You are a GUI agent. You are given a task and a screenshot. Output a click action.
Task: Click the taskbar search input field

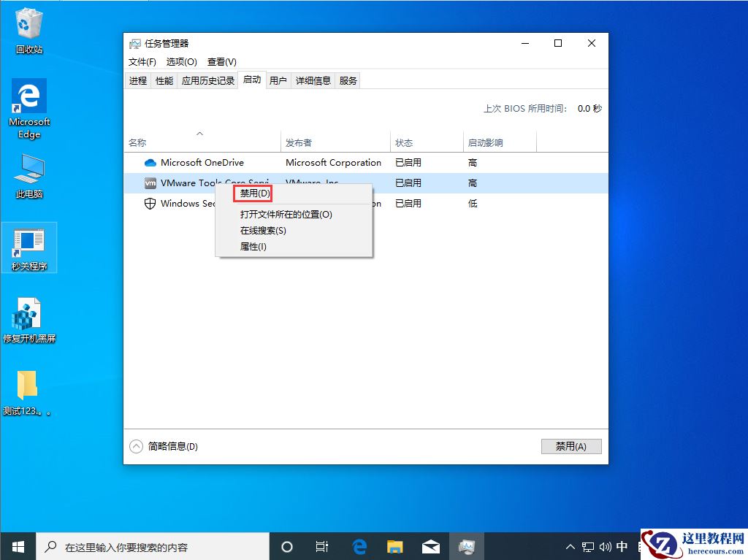coord(153,546)
